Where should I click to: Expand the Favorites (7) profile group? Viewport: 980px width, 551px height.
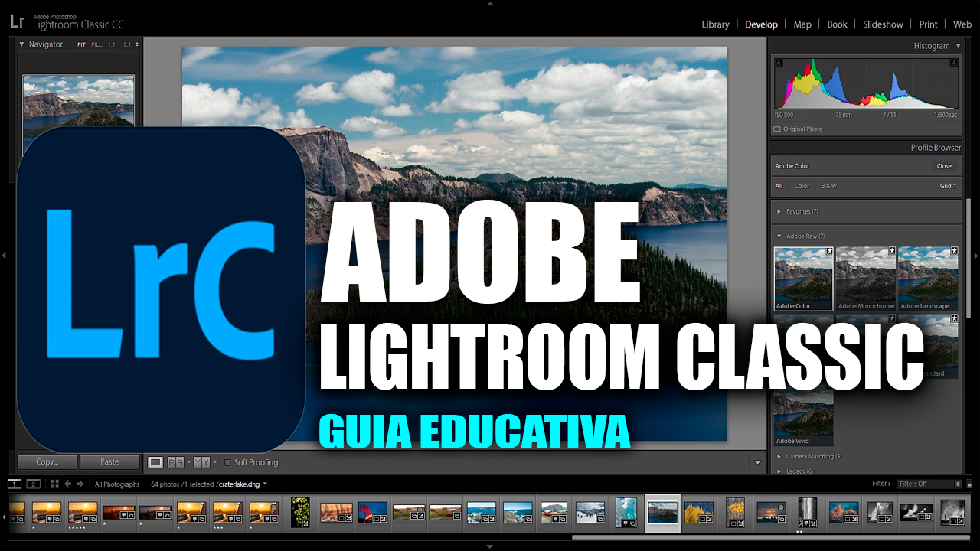779,211
